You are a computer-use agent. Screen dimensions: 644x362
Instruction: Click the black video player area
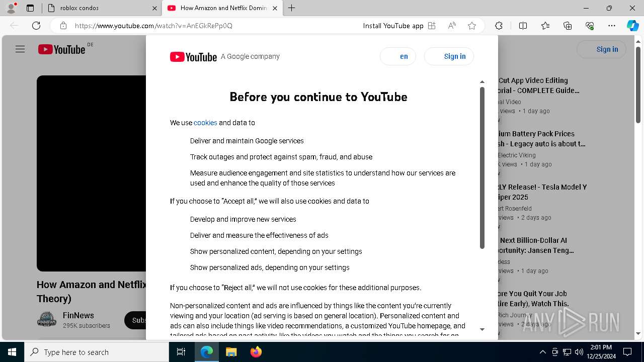(92, 173)
